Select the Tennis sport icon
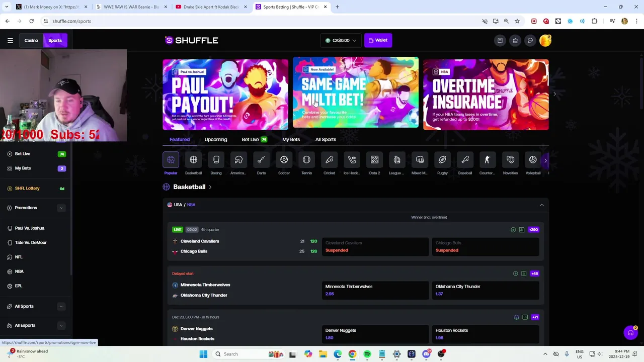Screen dimensions: 644x362 pos(306,160)
